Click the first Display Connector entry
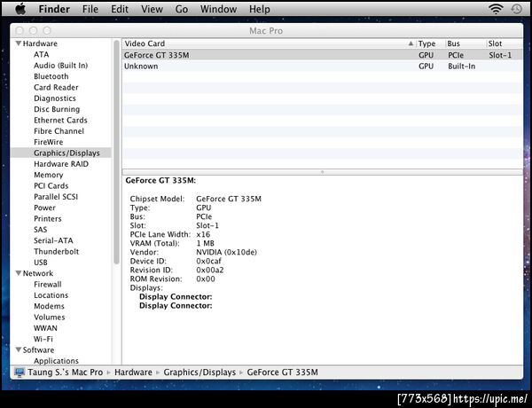The height and width of the screenshot is (408, 532). click(176, 296)
